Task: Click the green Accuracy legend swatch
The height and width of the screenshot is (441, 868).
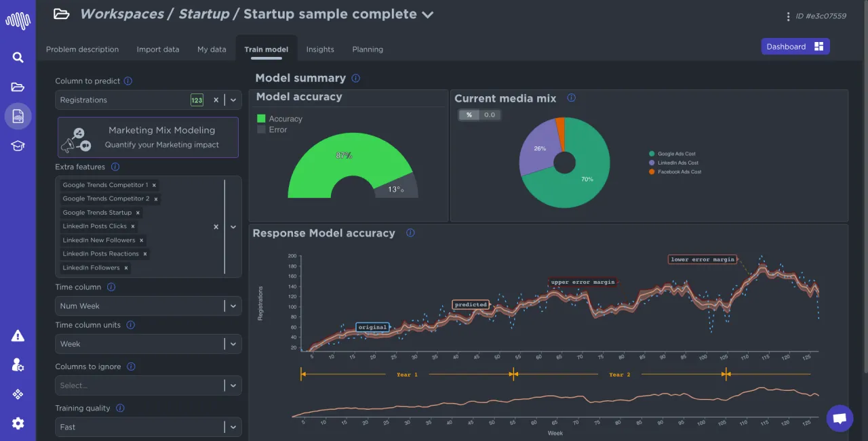Action: [x=262, y=117]
